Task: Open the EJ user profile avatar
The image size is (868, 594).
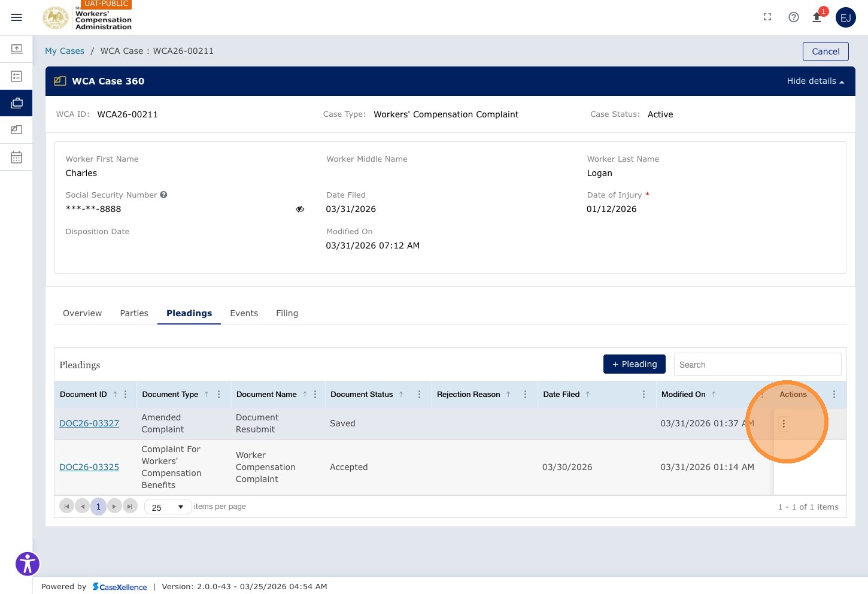Action: coord(846,17)
